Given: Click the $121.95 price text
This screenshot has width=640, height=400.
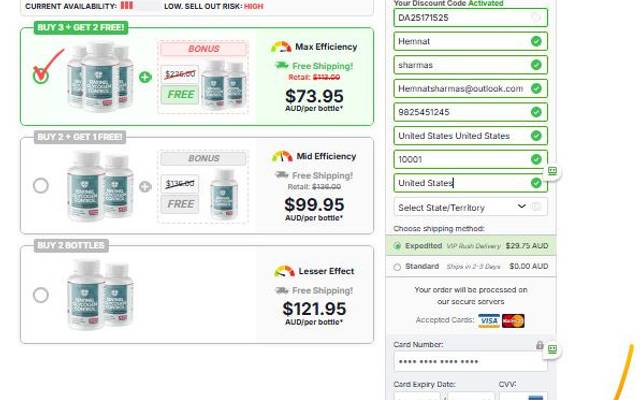Looking at the screenshot, I should click(314, 309).
